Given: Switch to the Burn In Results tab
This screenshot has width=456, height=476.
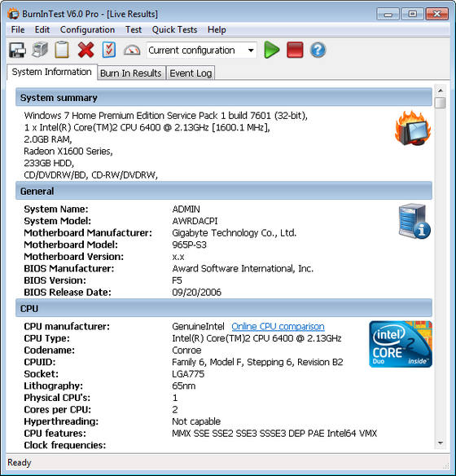Looking at the screenshot, I should (x=131, y=73).
